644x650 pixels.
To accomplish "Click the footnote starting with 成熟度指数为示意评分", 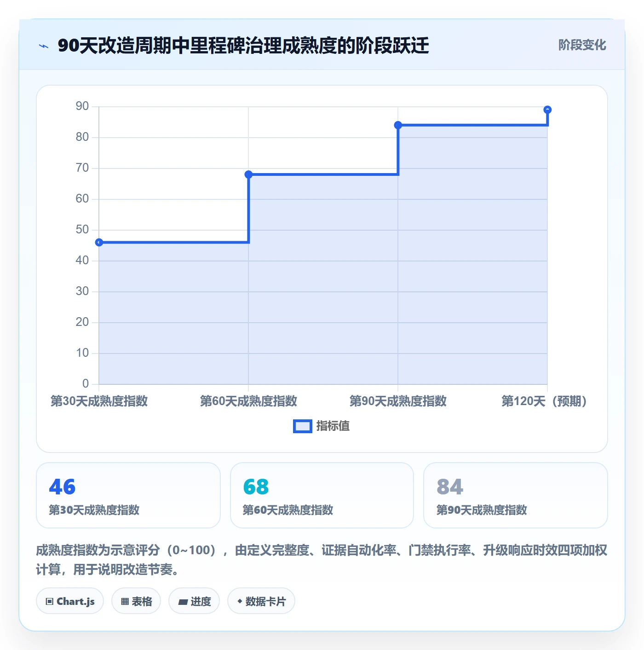I will [x=322, y=560].
